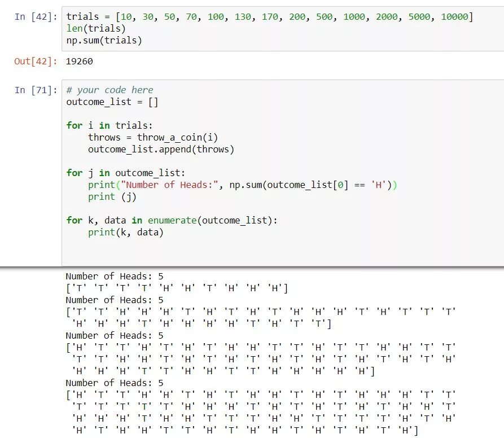This screenshot has height=438, width=504.
Task: Place cursor on "print(k, data)" line
Action: (x=126, y=233)
